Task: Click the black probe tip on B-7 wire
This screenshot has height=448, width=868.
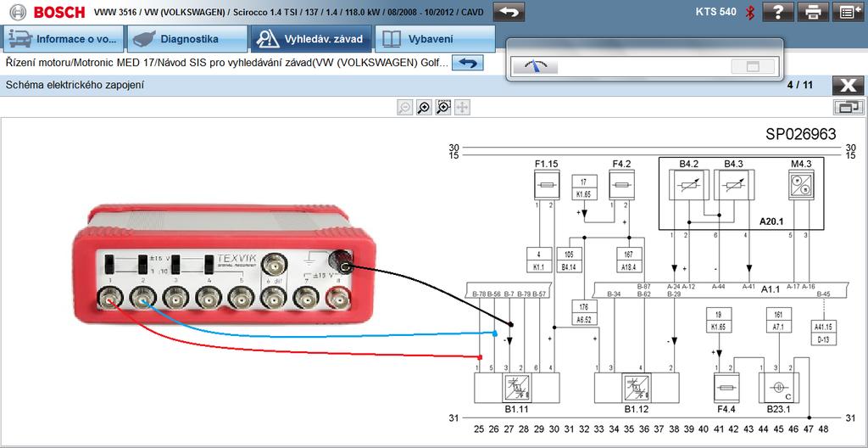Action: pyautogui.click(x=511, y=324)
